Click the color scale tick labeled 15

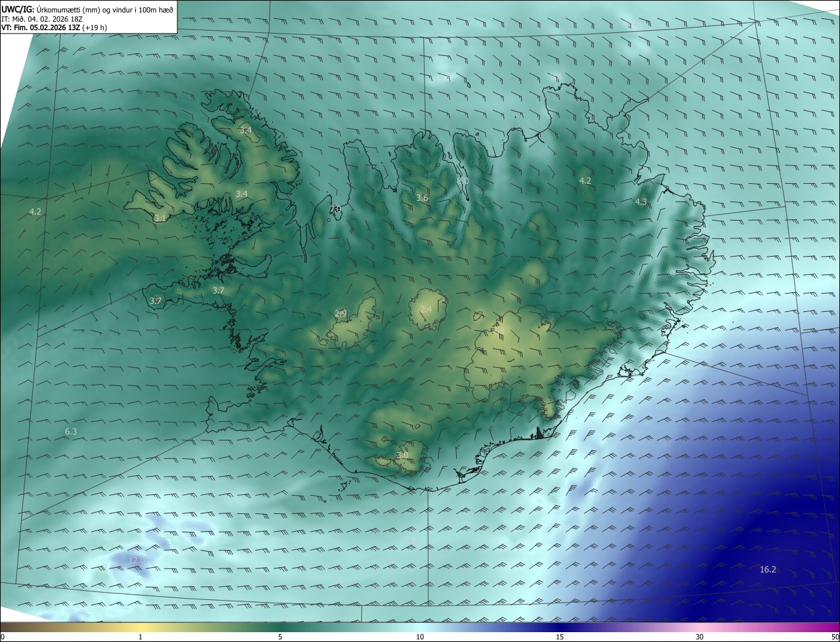point(560,637)
